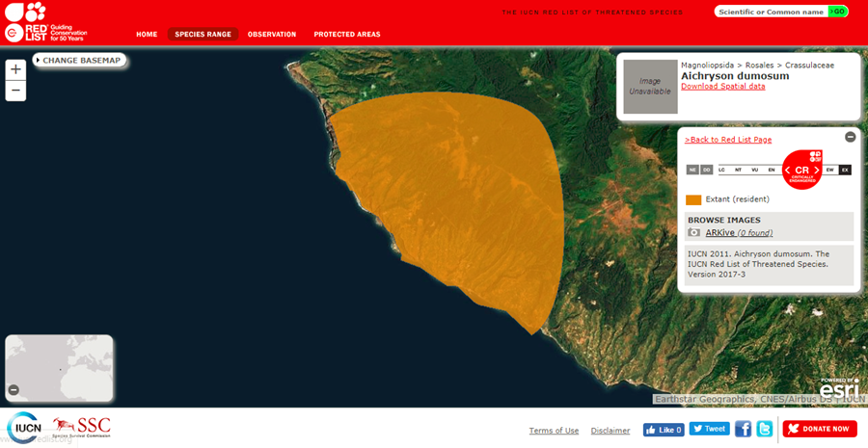Click the Download Spatial data link

click(722, 87)
